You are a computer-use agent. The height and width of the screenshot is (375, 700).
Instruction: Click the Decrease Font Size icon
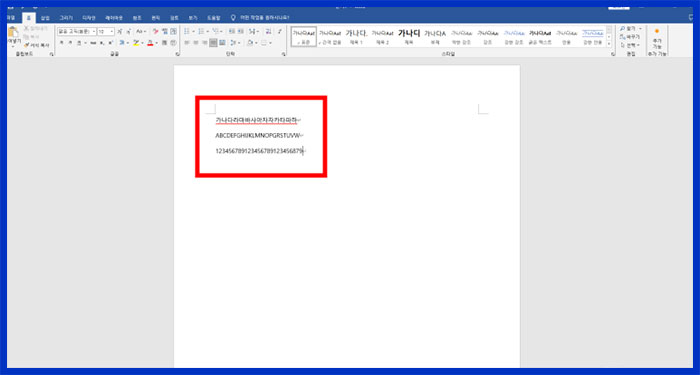(129, 31)
